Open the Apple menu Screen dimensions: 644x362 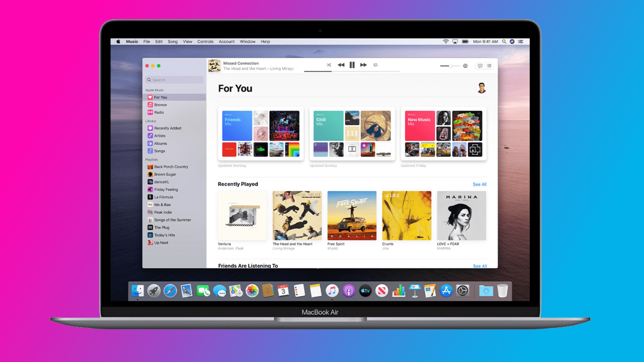pyautogui.click(x=118, y=42)
